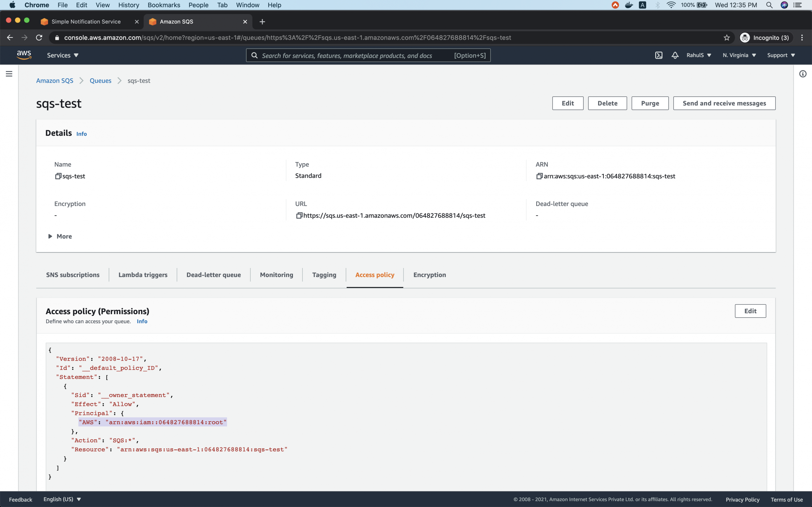The height and width of the screenshot is (507, 812).
Task: Navigate to Queues breadcrumb link
Action: coord(100,80)
